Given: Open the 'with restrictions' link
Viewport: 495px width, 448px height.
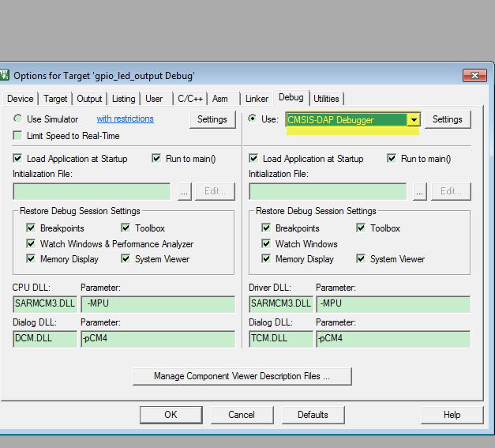Looking at the screenshot, I should click(x=126, y=119).
